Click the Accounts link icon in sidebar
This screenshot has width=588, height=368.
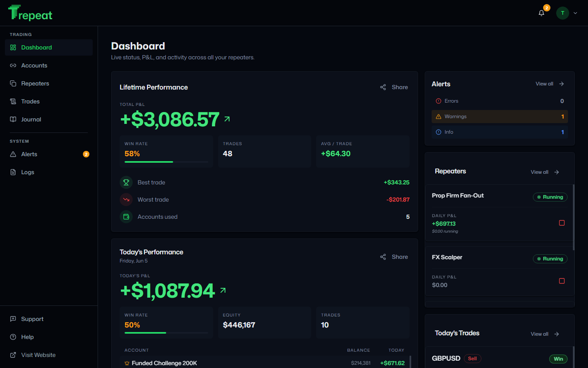pos(13,65)
